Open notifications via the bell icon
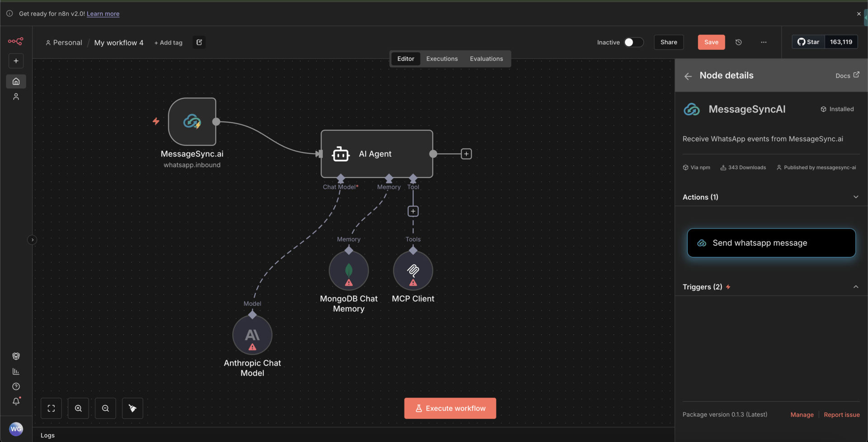 pos(16,401)
